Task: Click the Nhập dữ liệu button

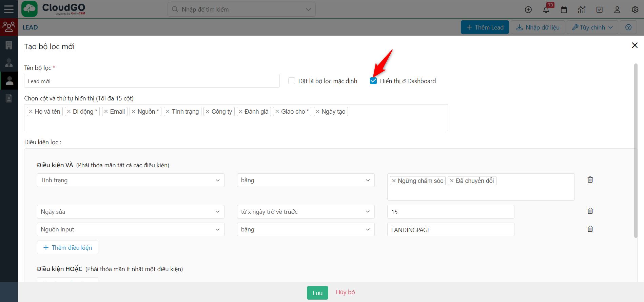Action: 538,27
